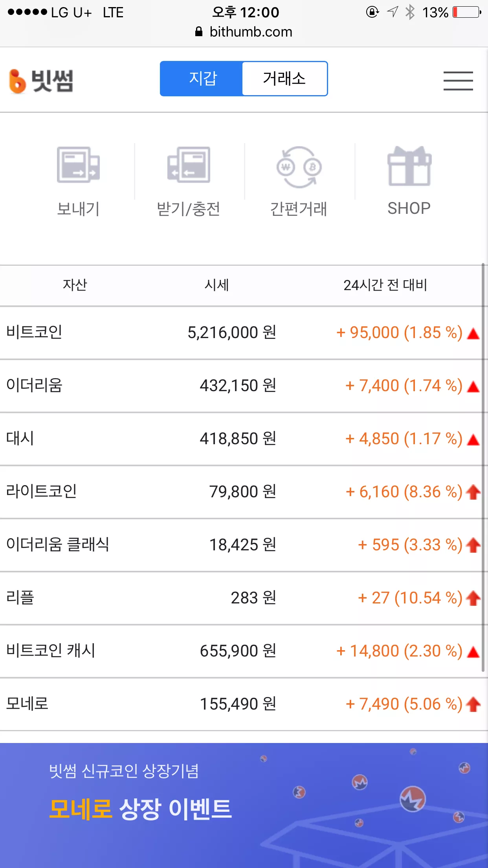Open the SHOP gift box icon
The width and height of the screenshot is (488, 868).
[409, 166]
